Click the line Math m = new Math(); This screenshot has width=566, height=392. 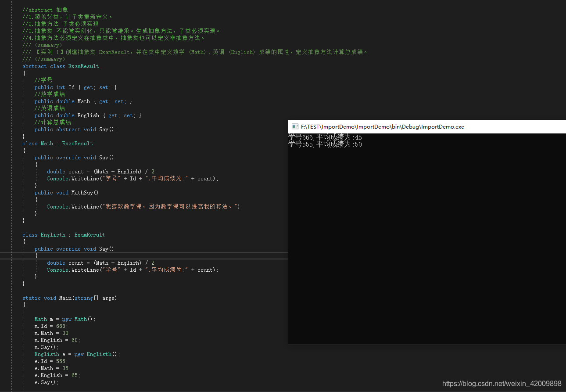click(65, 319)
